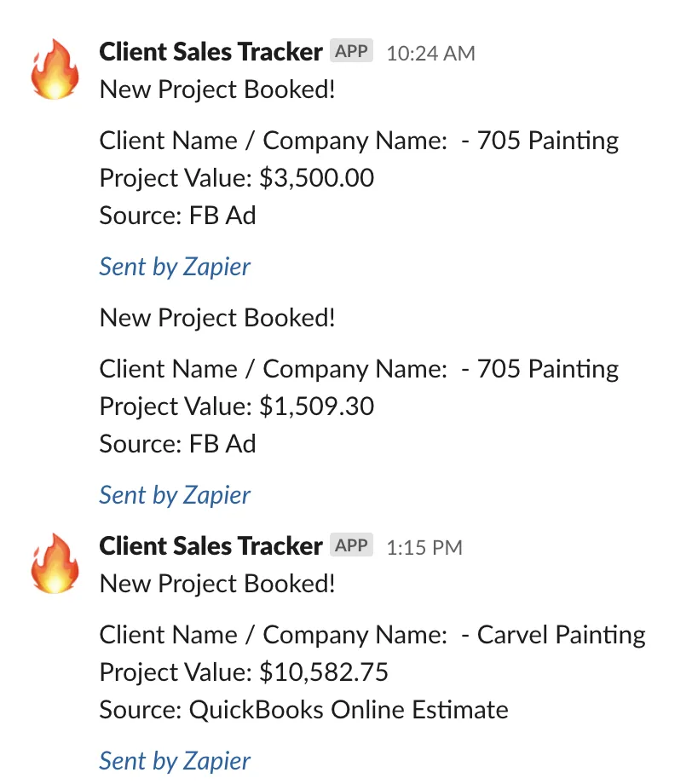This screenshot has height=784, width=692.
Task: Click Source: FB Ad under the $3,500.00 value
Action: pos(177,216)
